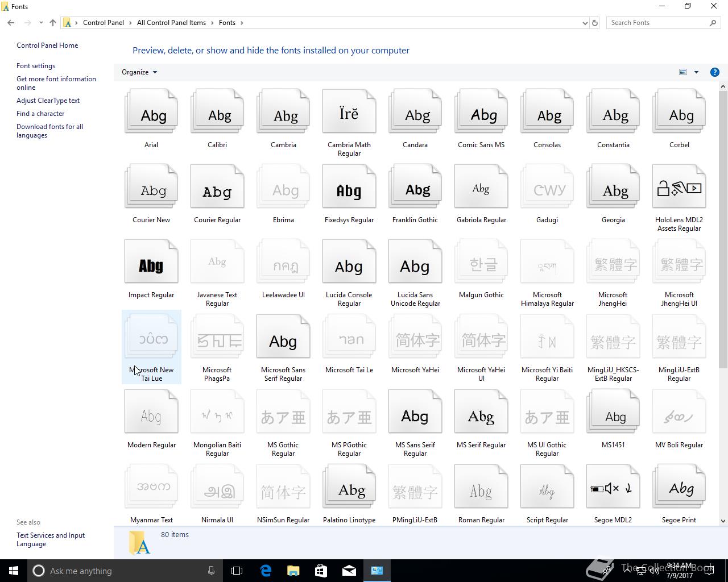728x582 pixels.
Task: Select the Courier New font icon
Action: [151, 186]
